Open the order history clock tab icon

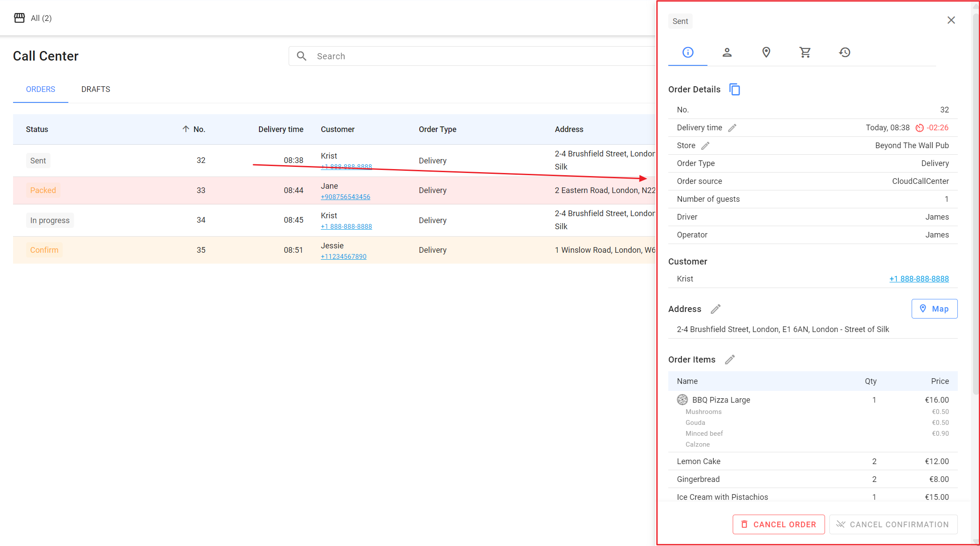(x=845, y=52)
